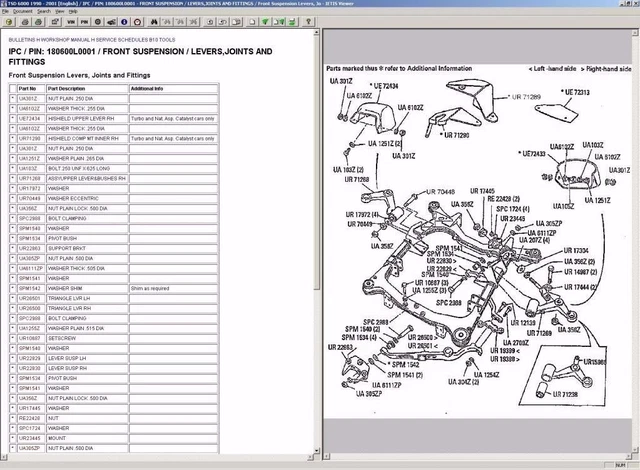
Task: Click the second greyed binoculars icon
Action: (180, 22)
